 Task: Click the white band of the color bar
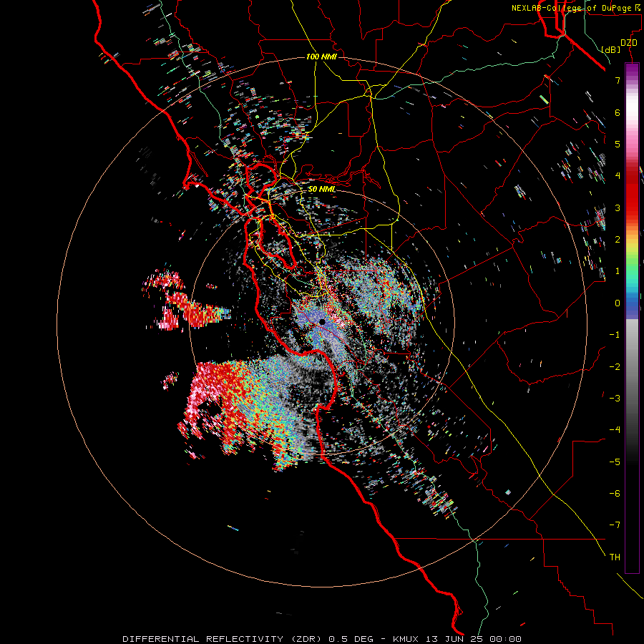[x=632, y=104]
